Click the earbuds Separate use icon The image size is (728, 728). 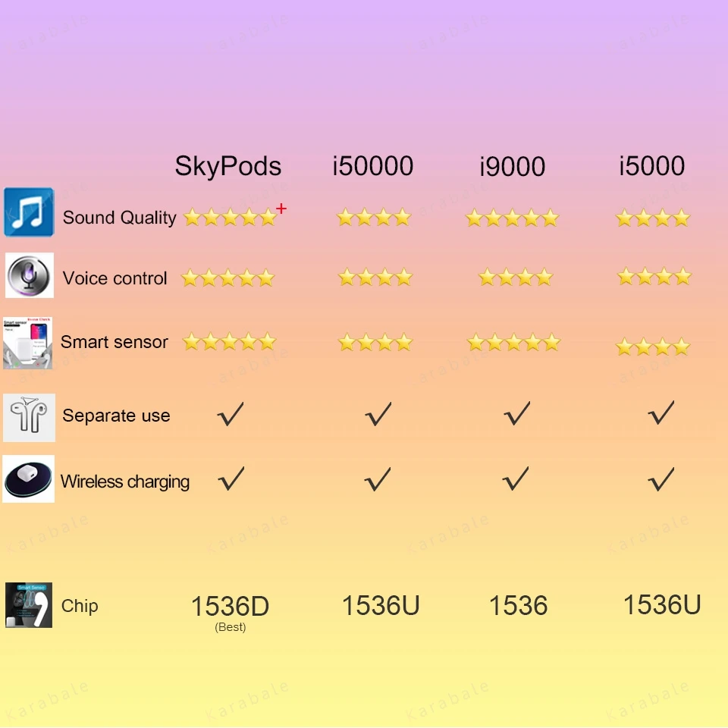(29, 417)
